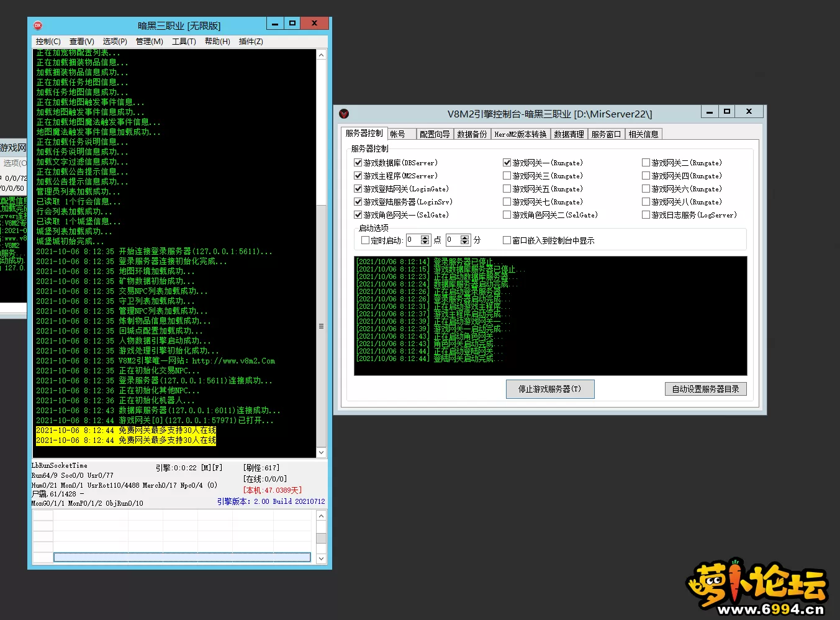The width and height of the screenshot is (840, 620).
Task: Uncheck 游戏角色网关一(SelGate) checkbox
Action: click(x=358, y=215)
